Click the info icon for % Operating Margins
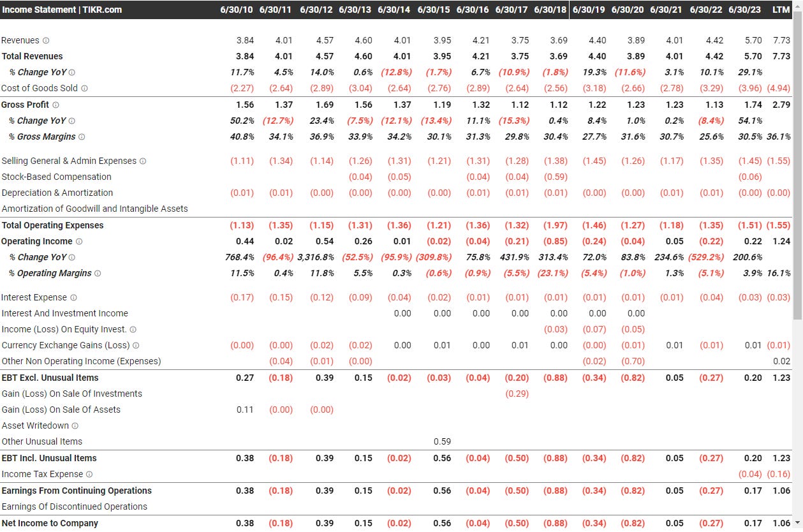The image size is (803, 532). pos(98,274)
